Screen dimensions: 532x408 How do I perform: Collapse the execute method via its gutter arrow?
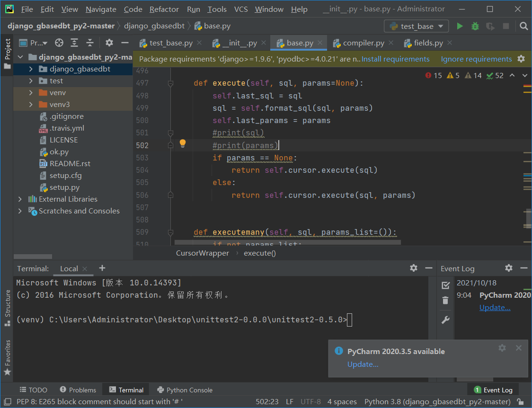pyautogui.click(x=170, y=83)
